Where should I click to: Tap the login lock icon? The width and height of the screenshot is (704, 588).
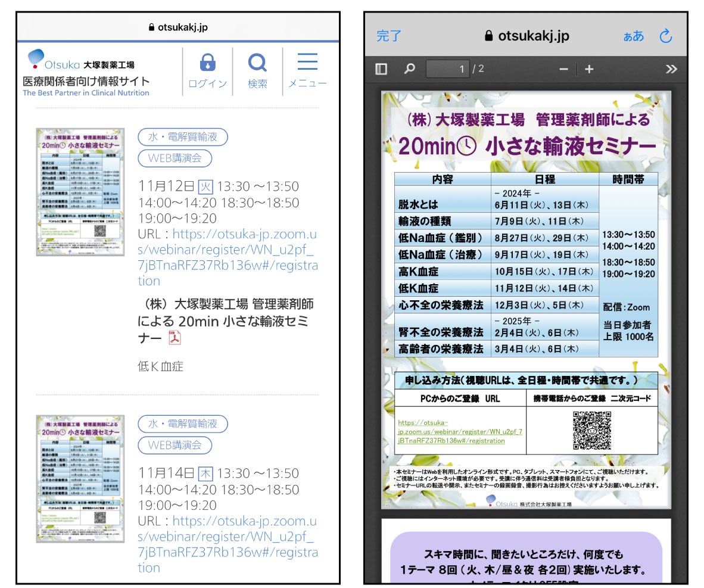[207, 63]
